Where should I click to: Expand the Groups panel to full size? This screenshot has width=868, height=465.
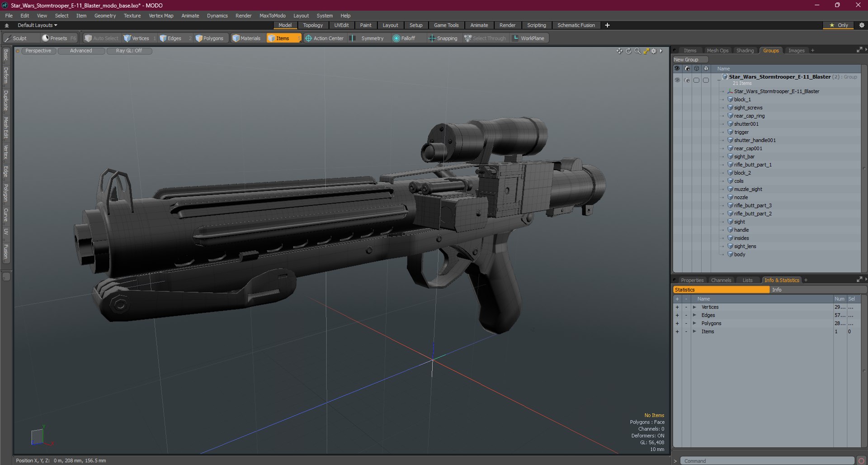(859, 50)
